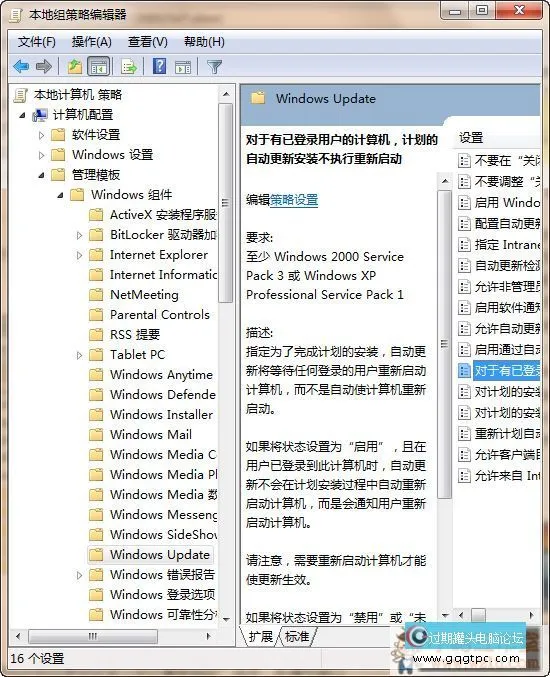This screenshot has height=677, width=550.
Task: Click policy icon next to 启用 Windo
Action: coord(464,202)
